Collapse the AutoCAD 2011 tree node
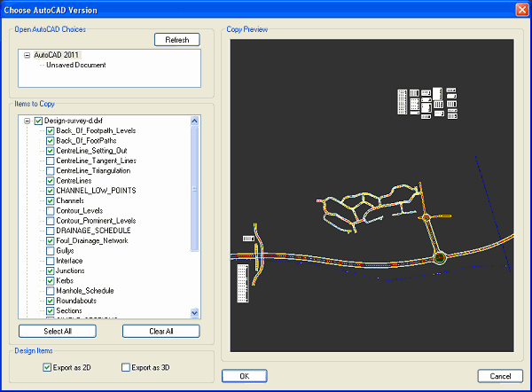This screenshot has height=392, width=532. pos(27,55)
